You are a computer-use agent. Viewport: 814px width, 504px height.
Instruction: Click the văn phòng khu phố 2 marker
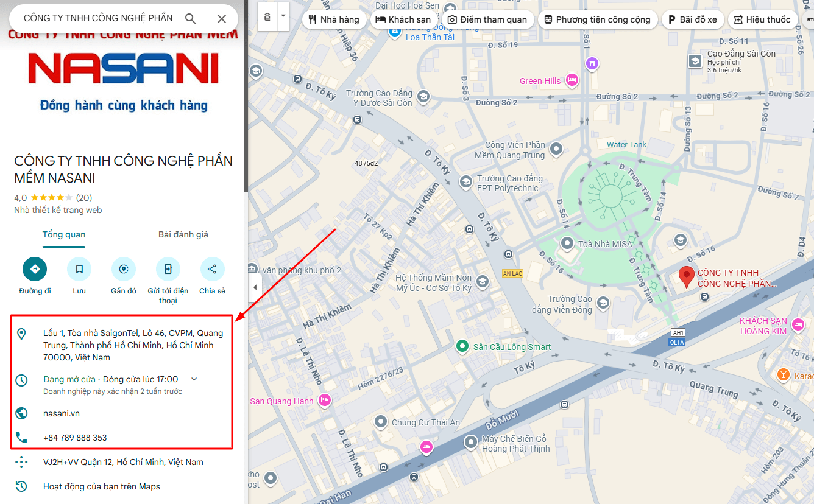(x=253, y=269)
